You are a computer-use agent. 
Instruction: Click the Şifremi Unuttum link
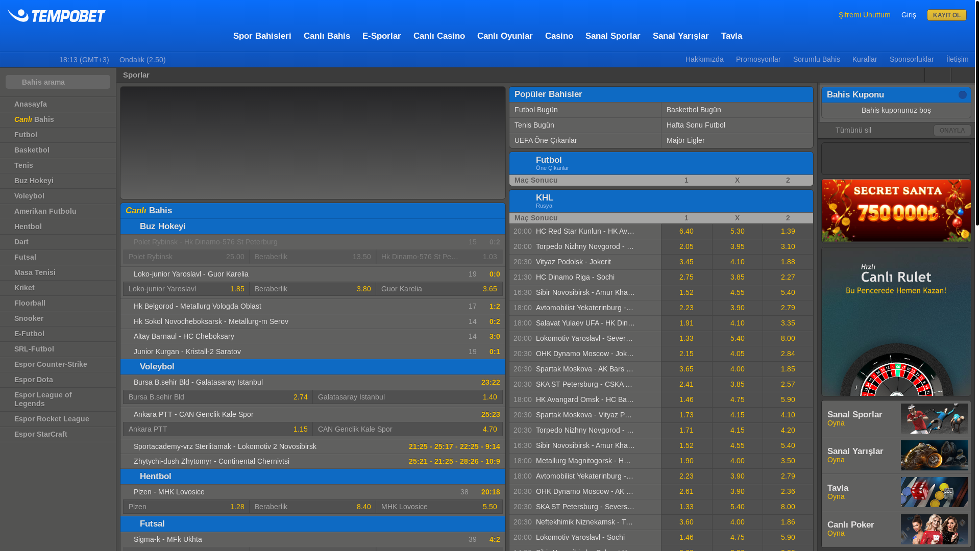point(864,15)
